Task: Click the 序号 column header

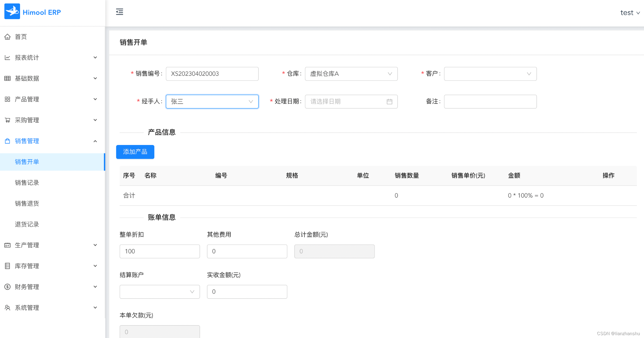Action: 129,176
